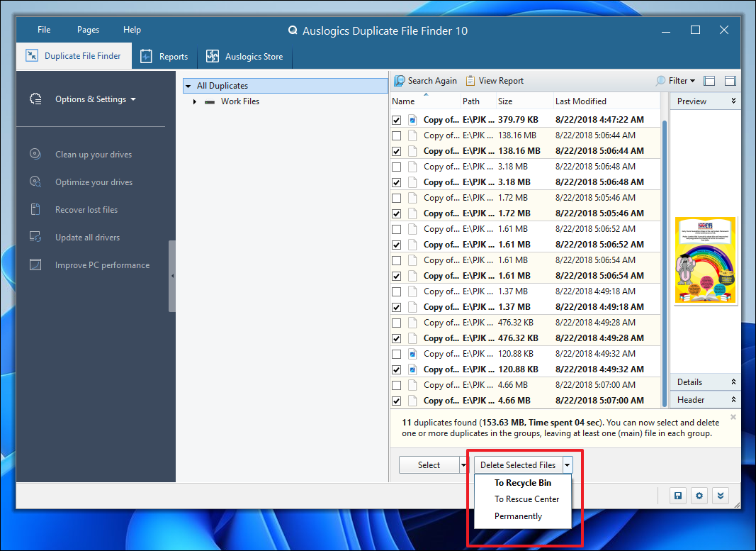
Task: Uncheck the 379.79 KB file checkbox
Action: pos(396,120)
